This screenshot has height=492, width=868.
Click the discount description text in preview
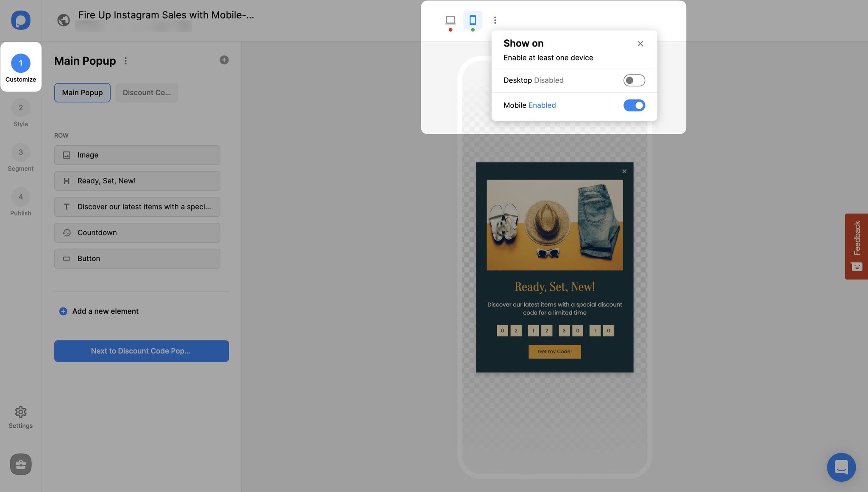tap(555, 308)
